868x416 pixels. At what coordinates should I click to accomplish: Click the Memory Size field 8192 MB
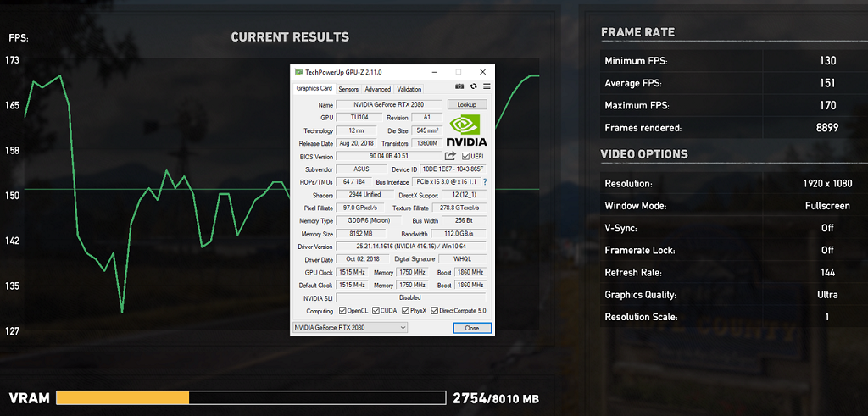360,234
